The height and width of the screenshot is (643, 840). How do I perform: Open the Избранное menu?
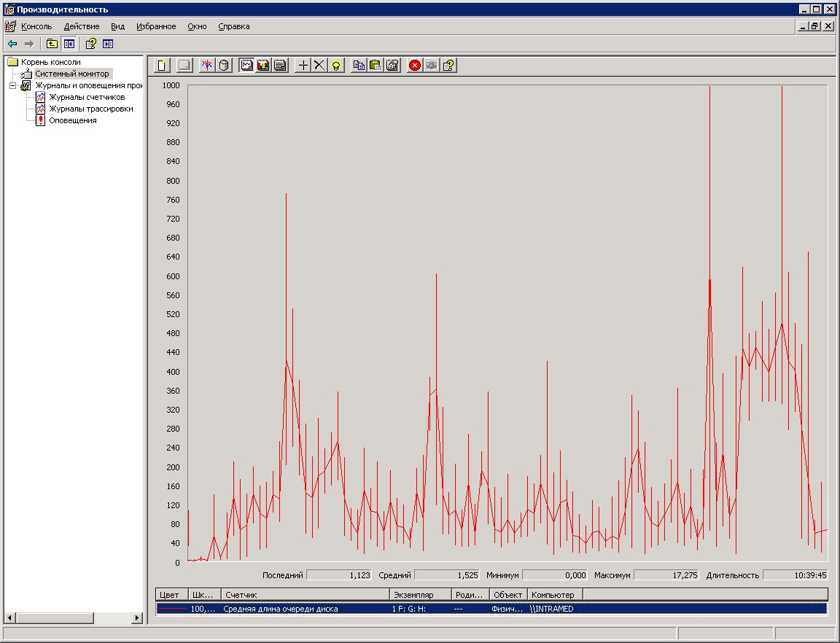point(156,26)
